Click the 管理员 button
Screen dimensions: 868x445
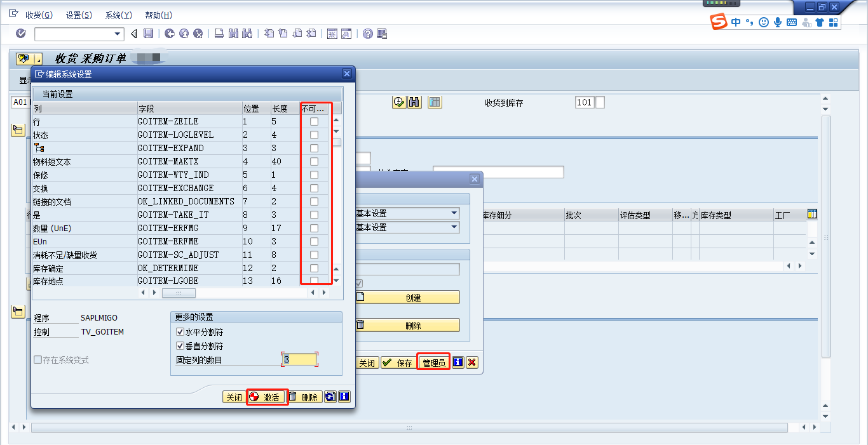click(x=433, y=362)
